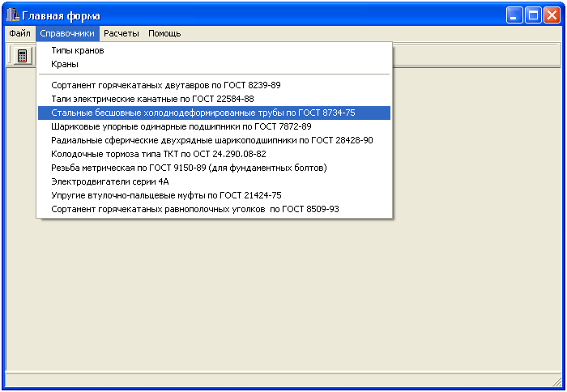Open the Расчеты menu
Viewport: 567px width, 392px height.
[x=122, y=33]
